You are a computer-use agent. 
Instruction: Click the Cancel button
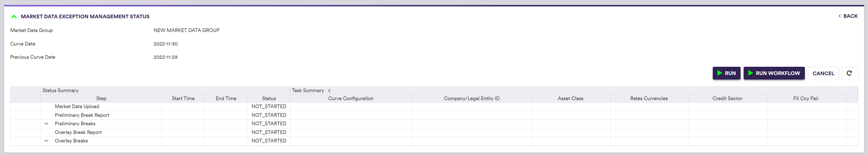823,73
